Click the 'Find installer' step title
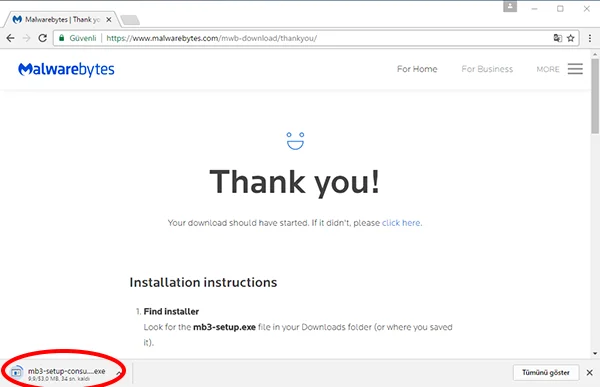 tap(171, 312)
